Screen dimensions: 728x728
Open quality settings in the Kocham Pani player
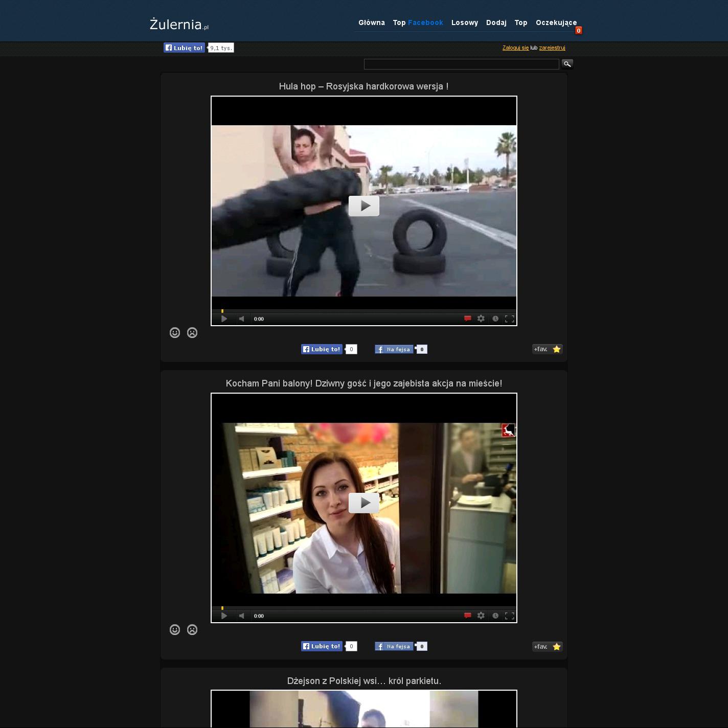click(x=481, y=616)
